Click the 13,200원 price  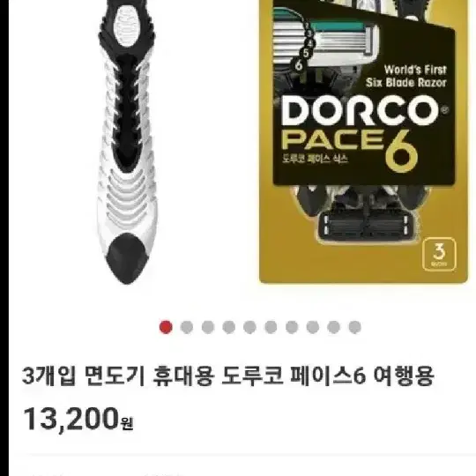tap(78, 420)
